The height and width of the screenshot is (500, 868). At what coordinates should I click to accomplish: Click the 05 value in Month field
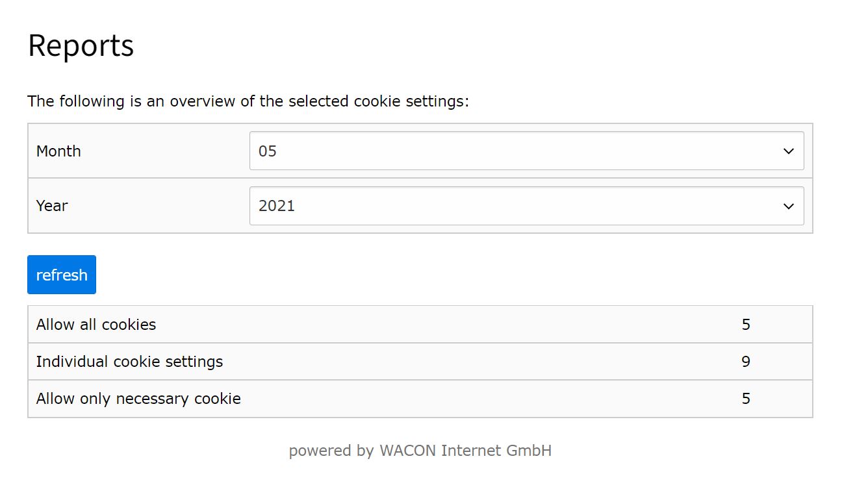pos(268,151)
